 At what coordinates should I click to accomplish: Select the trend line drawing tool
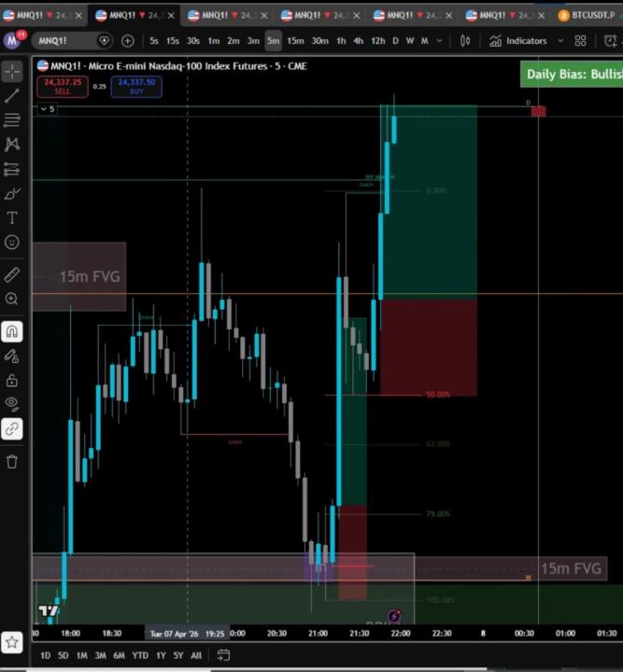click(x=12, y=95)
